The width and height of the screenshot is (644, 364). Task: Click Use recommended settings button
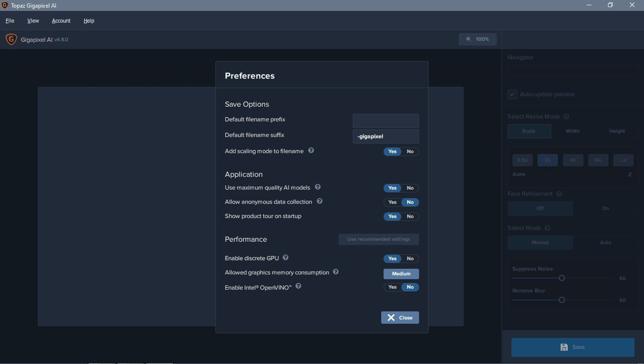click(x=379, y=239)
